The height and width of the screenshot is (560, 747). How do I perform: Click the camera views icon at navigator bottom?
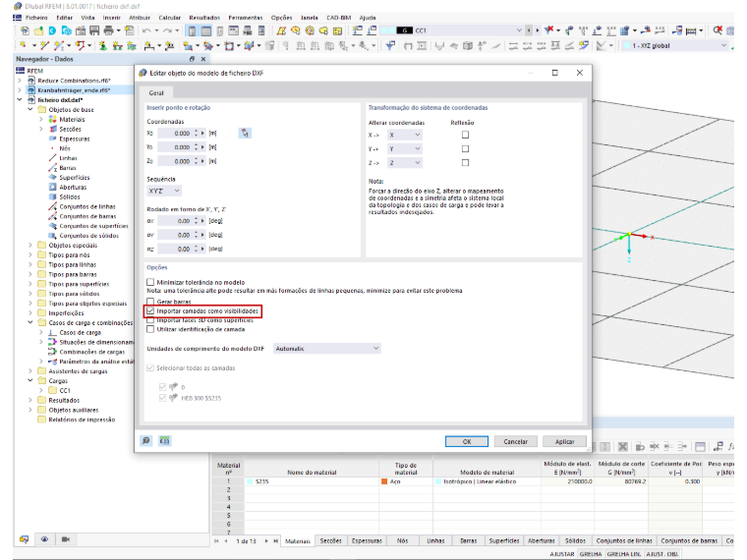tap(66, 539)
